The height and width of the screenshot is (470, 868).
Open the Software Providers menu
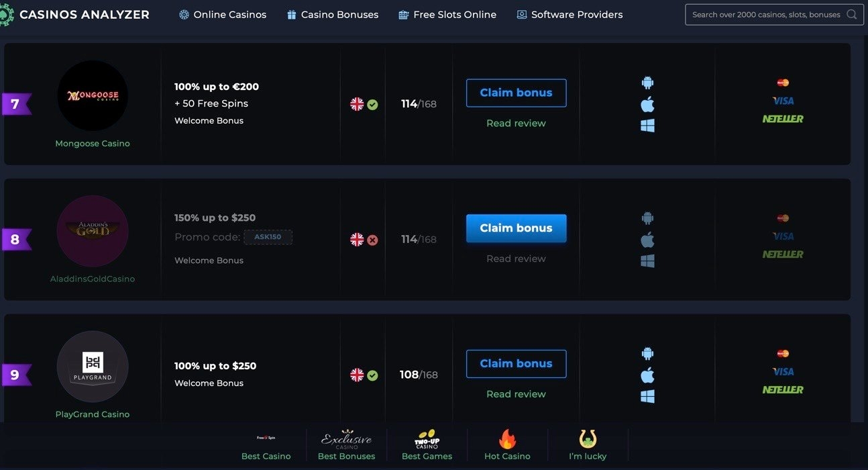pyautogui.click(x=569, y=14)
